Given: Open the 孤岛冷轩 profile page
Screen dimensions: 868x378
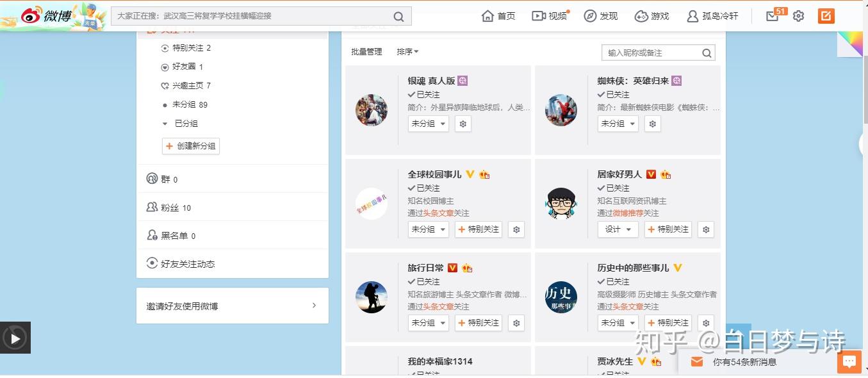Looking at the screenshot, I should click(712, 16).
